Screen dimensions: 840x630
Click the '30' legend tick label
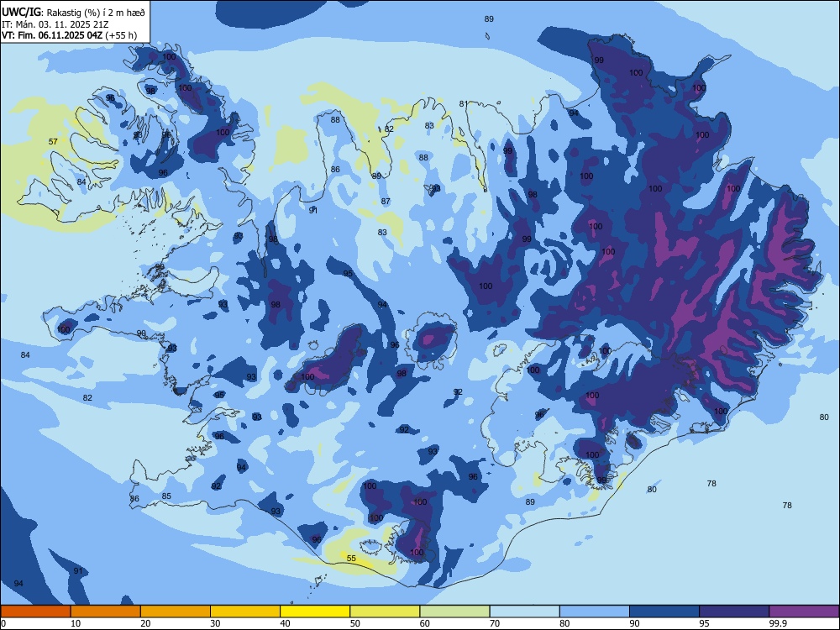click(x=215, y=623)
